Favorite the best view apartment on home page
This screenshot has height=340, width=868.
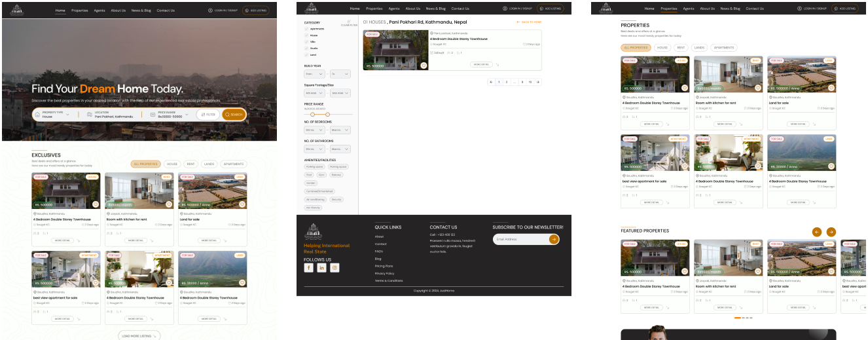tap(96, 282)
